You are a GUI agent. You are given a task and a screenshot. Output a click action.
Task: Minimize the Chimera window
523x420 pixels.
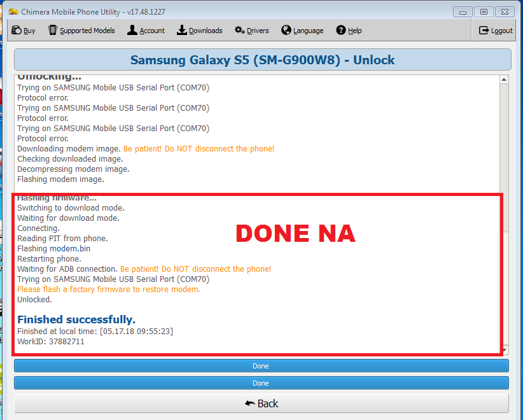(463, 12)
